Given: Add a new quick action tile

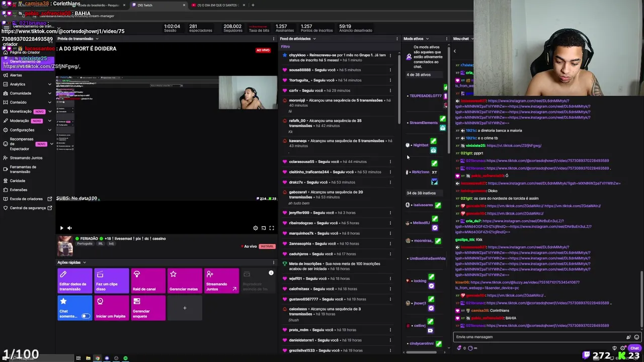Looking at the screenshot, I should click(185, 308).
